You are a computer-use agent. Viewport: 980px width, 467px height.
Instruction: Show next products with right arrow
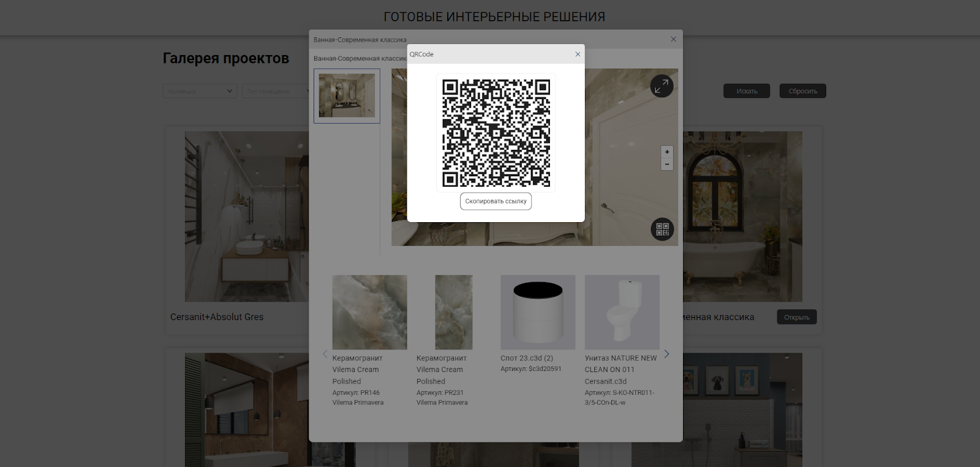pos(667,354)
